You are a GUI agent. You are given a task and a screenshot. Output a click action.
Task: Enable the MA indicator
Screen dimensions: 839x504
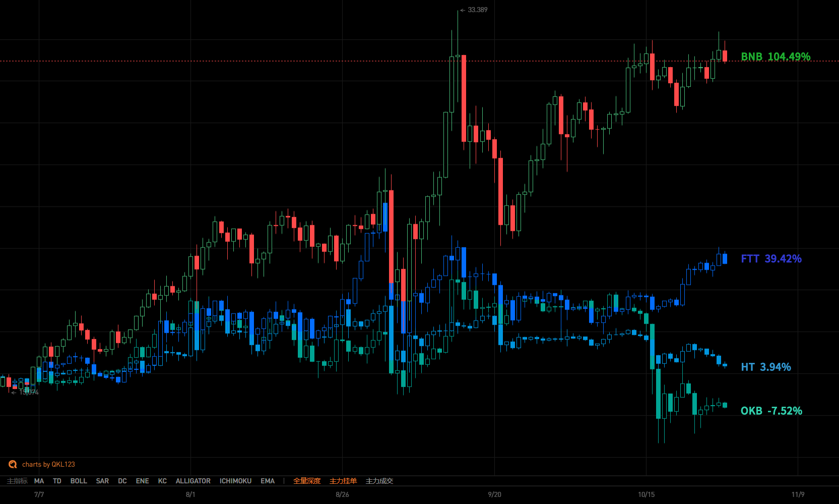click(39, 481)
